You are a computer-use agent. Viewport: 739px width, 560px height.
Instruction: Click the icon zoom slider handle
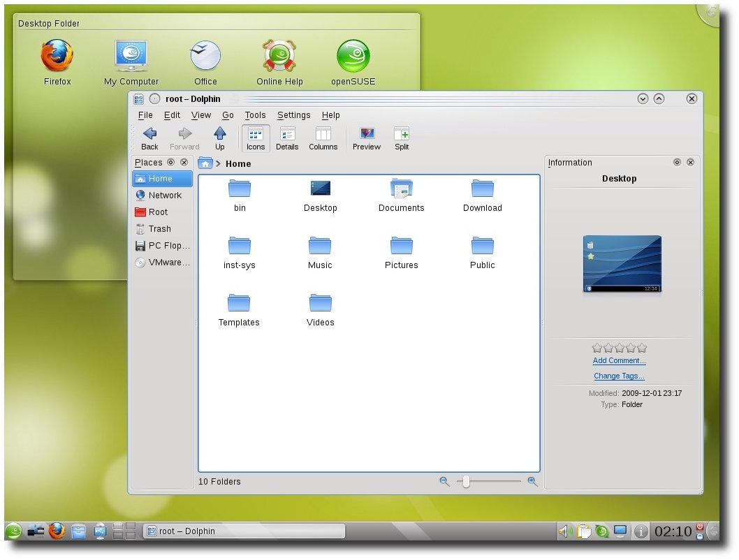click(466, 481)
